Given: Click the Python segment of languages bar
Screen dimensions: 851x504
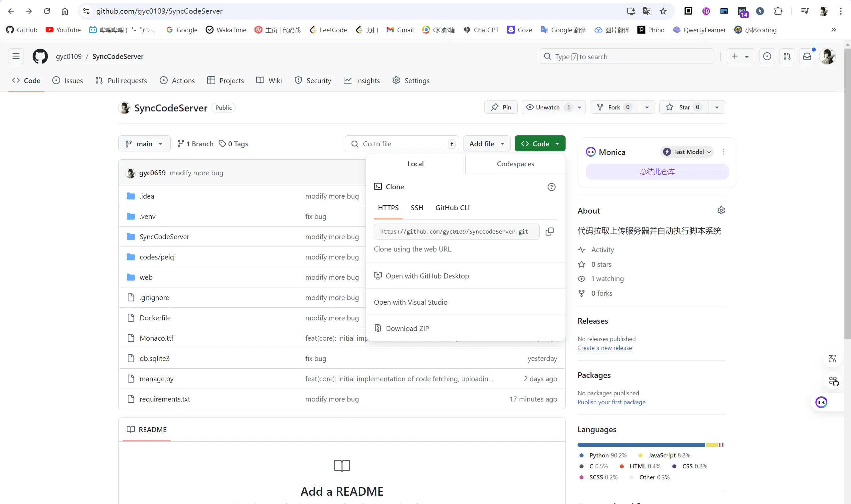Looking at the screenshot, I should [x=641, y=444].
